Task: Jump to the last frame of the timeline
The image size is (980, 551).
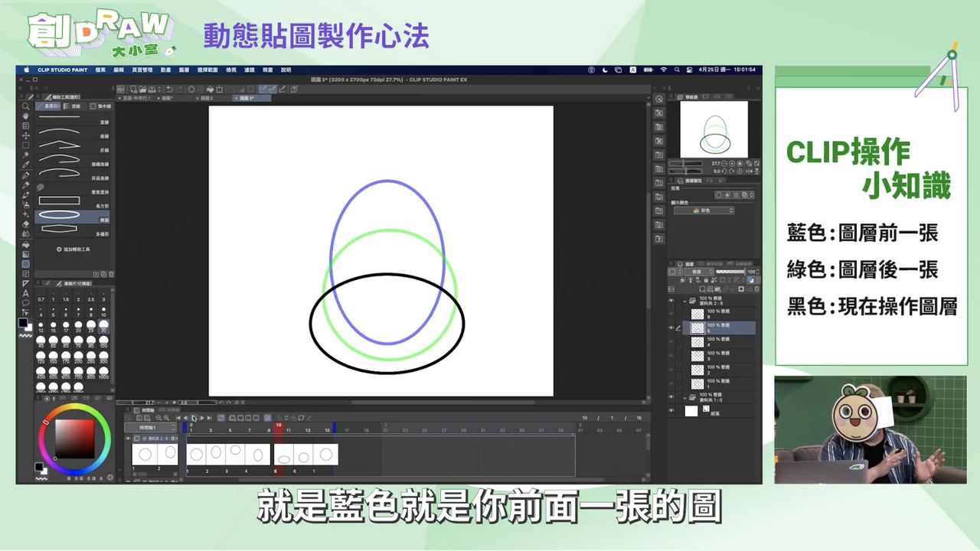Action: 210,418
